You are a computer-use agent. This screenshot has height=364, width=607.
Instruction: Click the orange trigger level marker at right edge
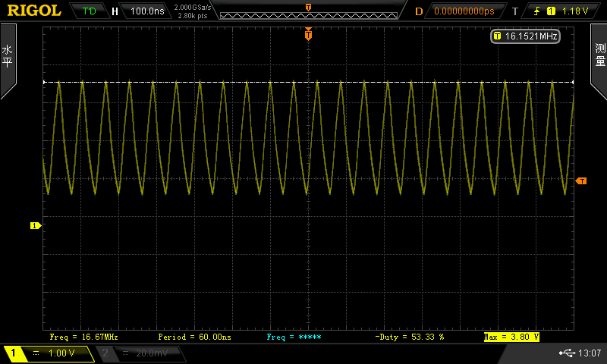[x=580, y=180]
